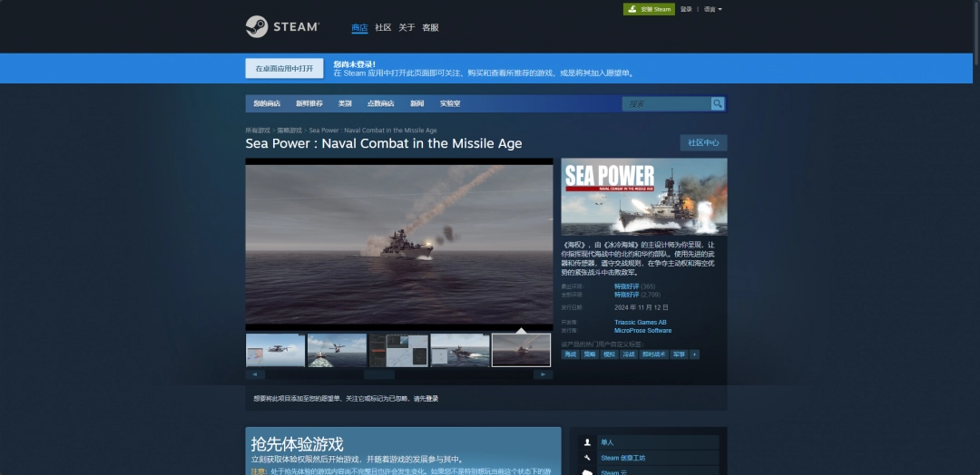
Task: Click the 登录 login link
Action: click(x=686, y=9)
